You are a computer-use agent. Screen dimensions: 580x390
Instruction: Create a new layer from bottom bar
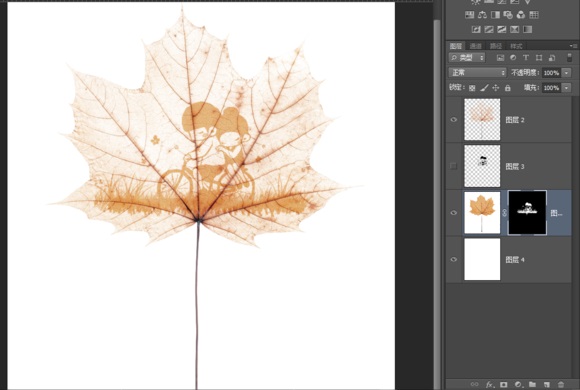coord(546,384)
